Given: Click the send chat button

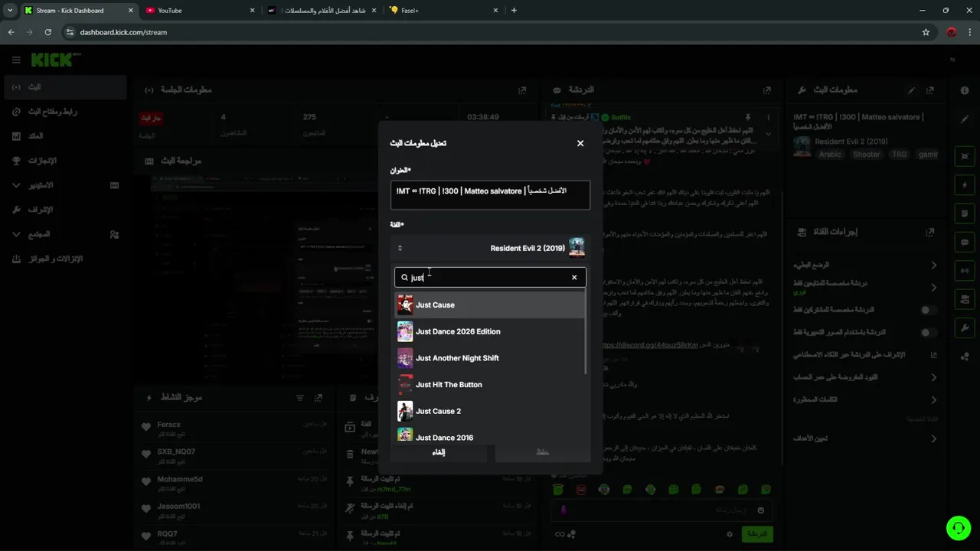Looking at the screenshot, I should point(757,533).
